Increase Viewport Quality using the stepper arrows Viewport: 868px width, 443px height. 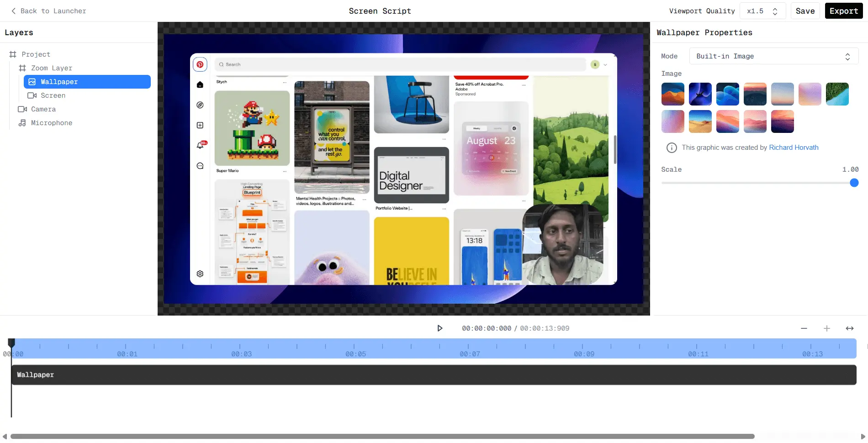click(x=774, y=11)
